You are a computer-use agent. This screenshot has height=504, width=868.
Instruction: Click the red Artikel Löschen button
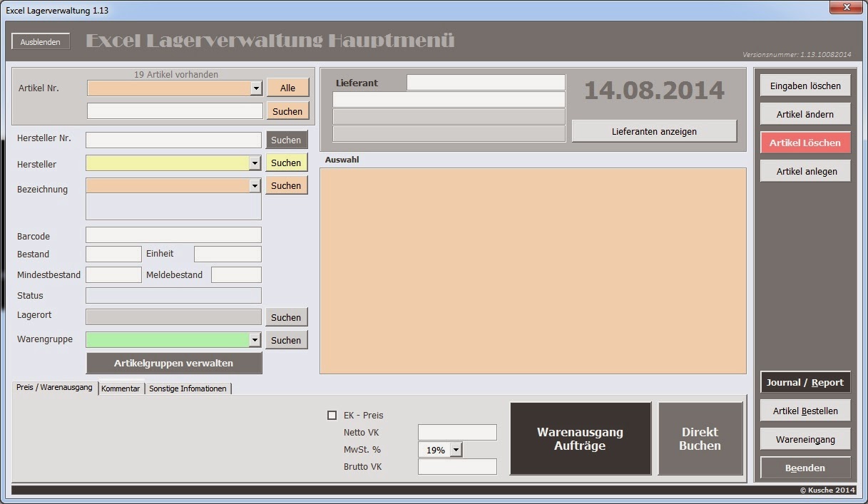805,143
